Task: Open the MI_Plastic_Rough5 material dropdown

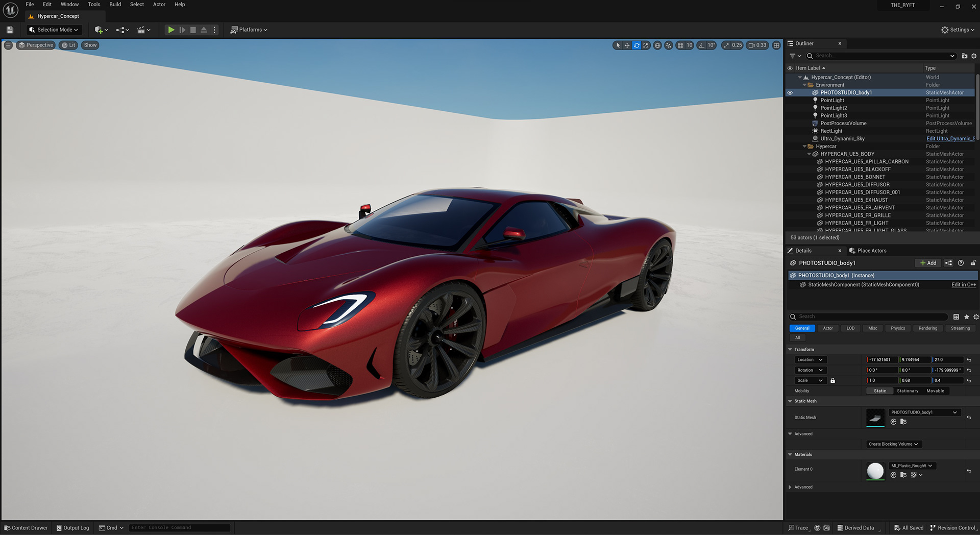Action: coord(912,466)
